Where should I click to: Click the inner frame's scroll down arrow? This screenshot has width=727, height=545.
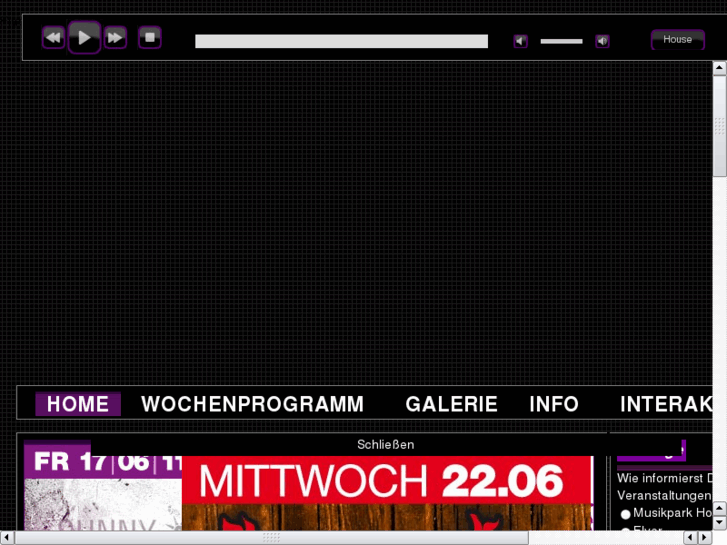[720, 523]
